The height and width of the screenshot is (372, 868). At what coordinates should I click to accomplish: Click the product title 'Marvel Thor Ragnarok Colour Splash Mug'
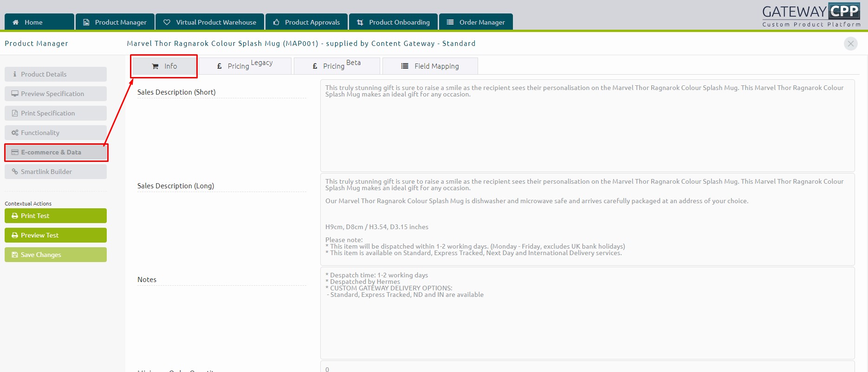(x=203, y=44)
